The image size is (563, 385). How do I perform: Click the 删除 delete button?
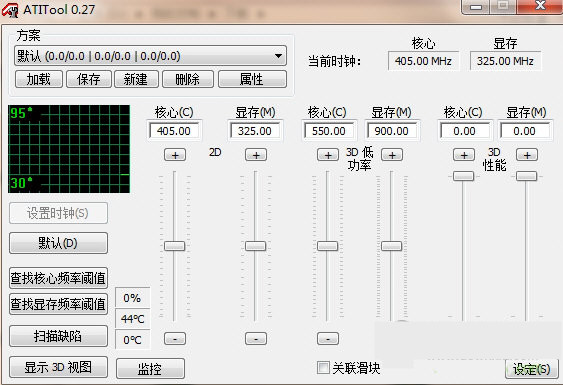188,79
